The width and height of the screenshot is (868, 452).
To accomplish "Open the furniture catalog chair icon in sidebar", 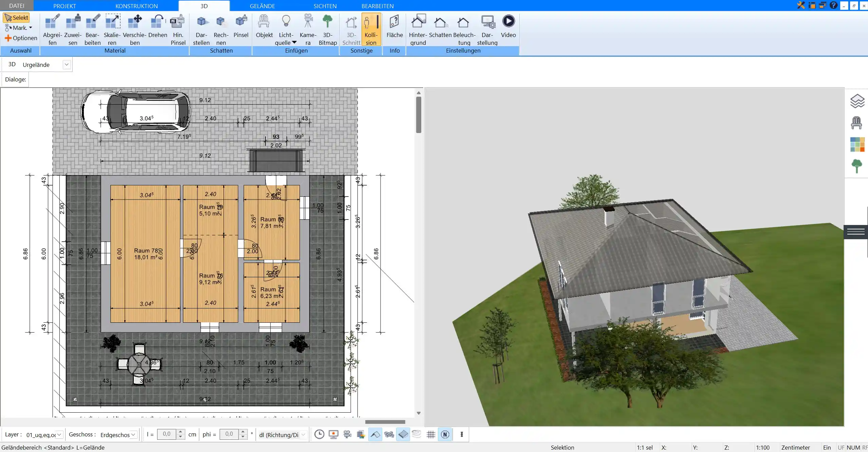I will click(x=856, y=123).
